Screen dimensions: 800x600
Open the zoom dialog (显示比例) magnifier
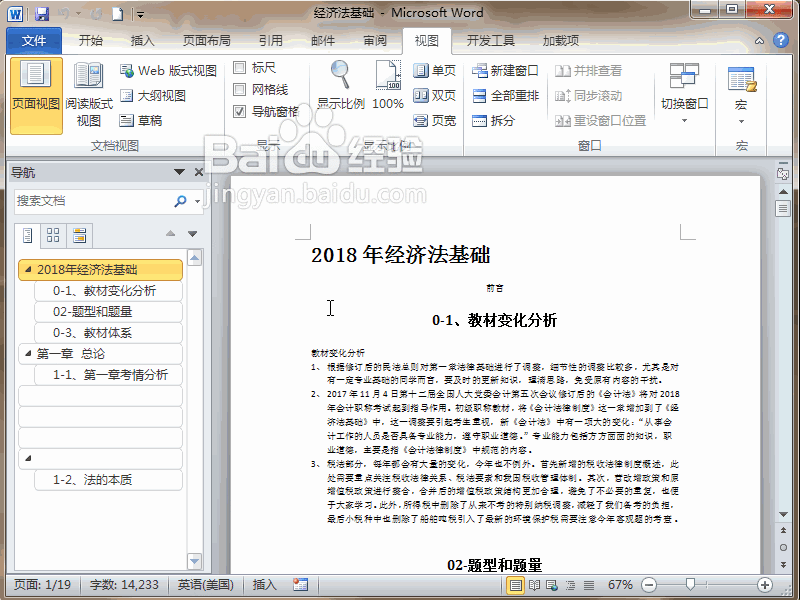[340, 86]
